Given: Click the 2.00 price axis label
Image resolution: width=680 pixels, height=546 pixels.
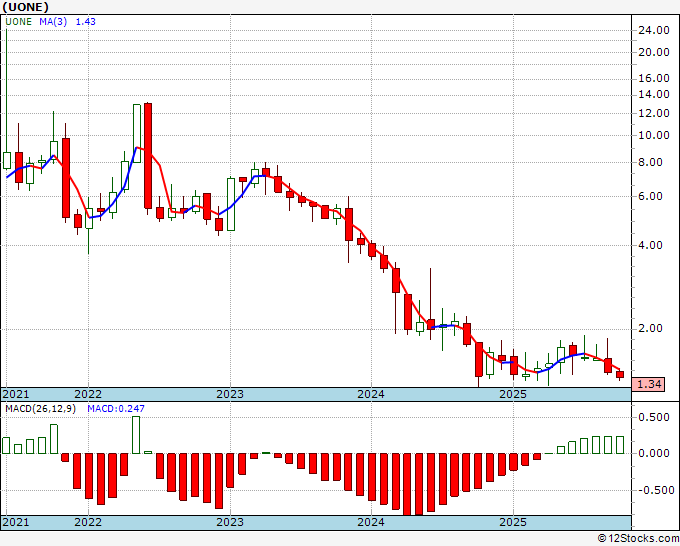Looking at the screenshot, I should [x=652, y=328].
